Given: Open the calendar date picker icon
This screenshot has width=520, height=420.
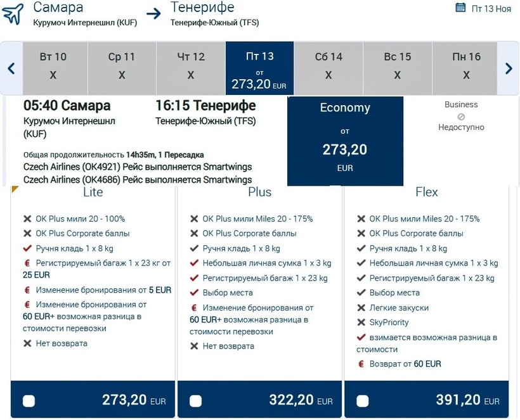Looking at the screenshot, I should pyautogui.click(x=461, y=8).
